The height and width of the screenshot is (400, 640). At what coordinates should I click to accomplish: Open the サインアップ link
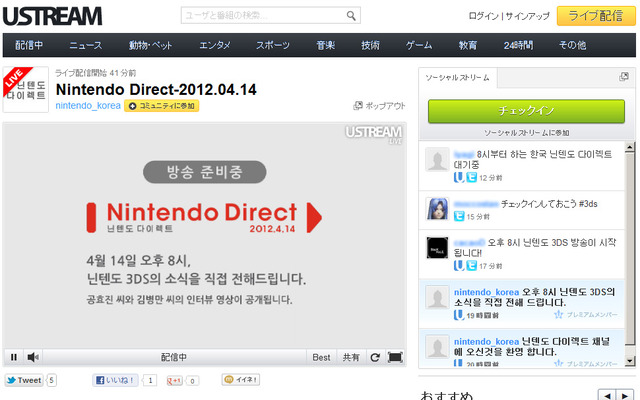pos(527,16)
